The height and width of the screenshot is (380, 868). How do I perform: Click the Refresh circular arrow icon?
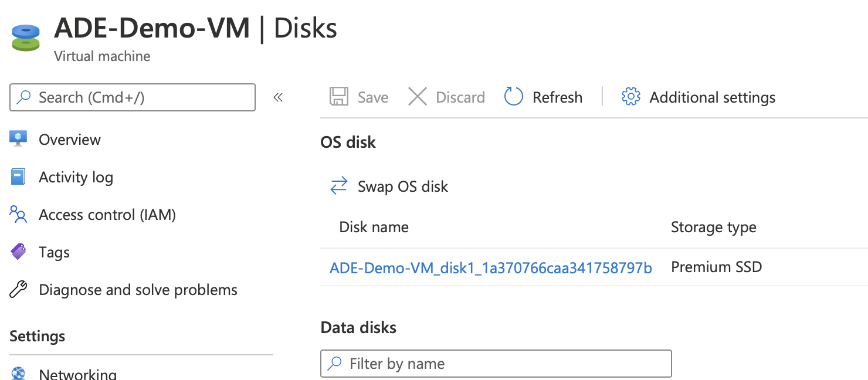coord(514,97)
